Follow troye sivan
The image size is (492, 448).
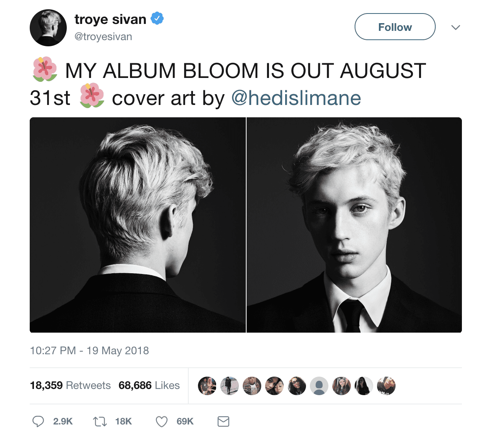click(x=395, y=27)
